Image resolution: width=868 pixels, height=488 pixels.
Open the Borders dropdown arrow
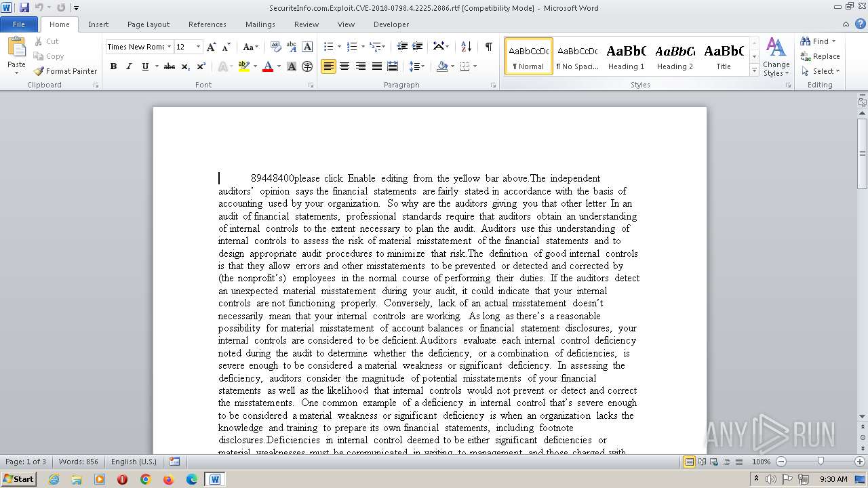(x=475, y=66)
